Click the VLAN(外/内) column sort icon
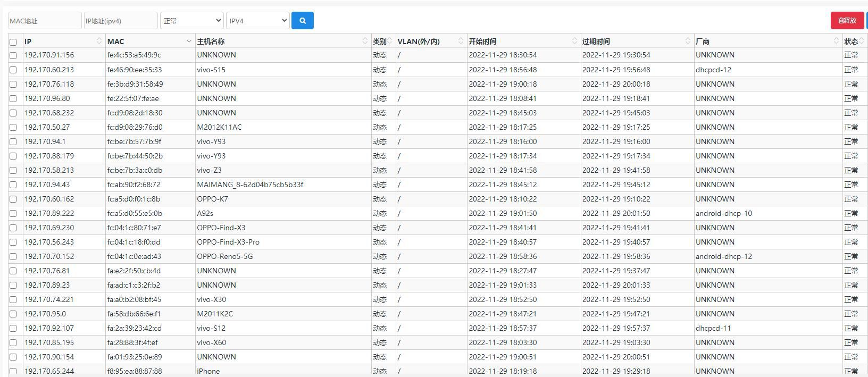868x377 pixels. [x=461, y=41]
